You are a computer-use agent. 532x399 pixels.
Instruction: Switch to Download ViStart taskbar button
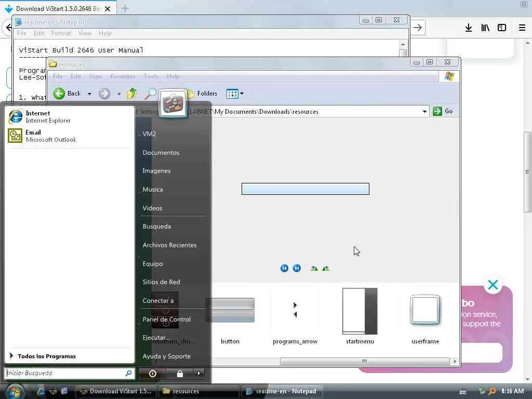(x=116, y=391)
